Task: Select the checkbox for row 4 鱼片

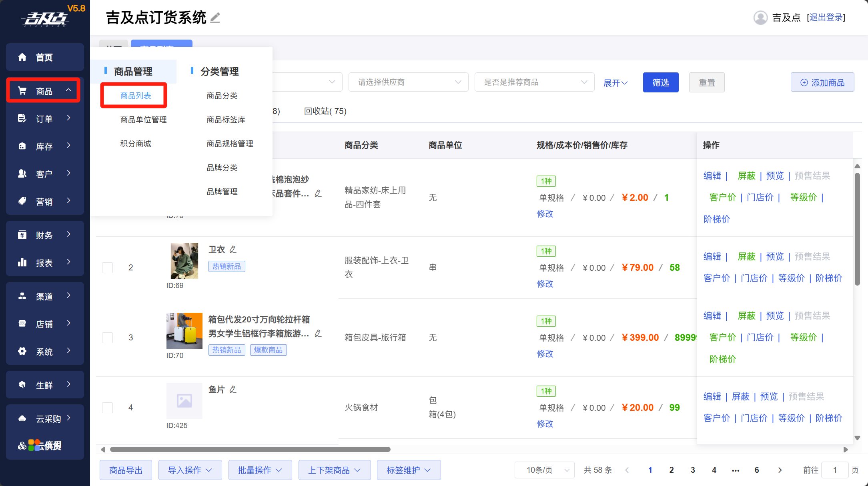Action: click(107, 408)
